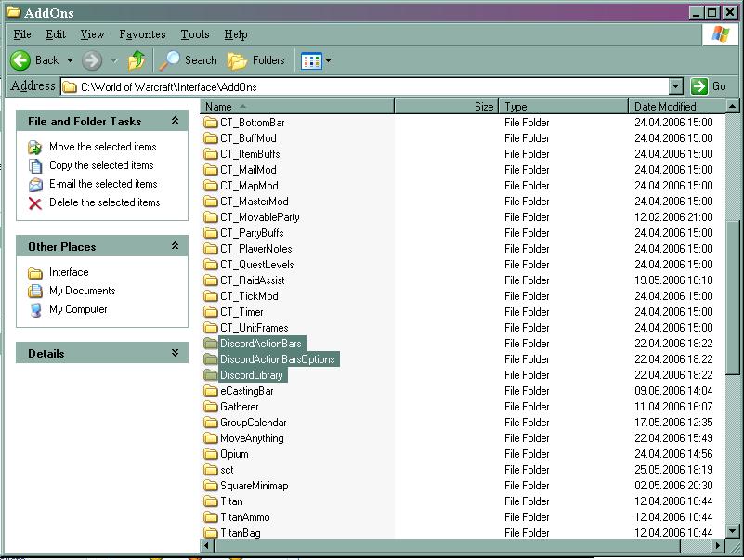The height and width of the screenshot is (560, 744).
Task: Open the Edit menu
Action: tap(56, 34)
